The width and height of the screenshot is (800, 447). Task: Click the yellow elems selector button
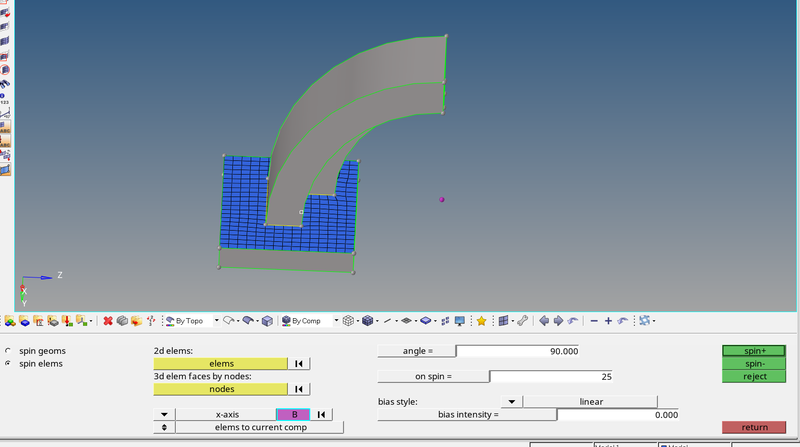click(x=220, y=363)
